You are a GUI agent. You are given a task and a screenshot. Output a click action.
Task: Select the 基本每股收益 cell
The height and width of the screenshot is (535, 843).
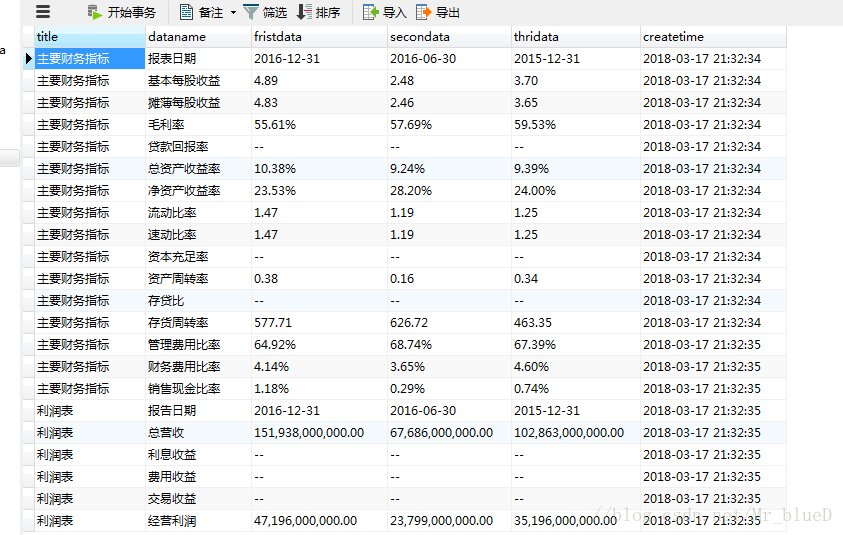[x=198, y=81]
